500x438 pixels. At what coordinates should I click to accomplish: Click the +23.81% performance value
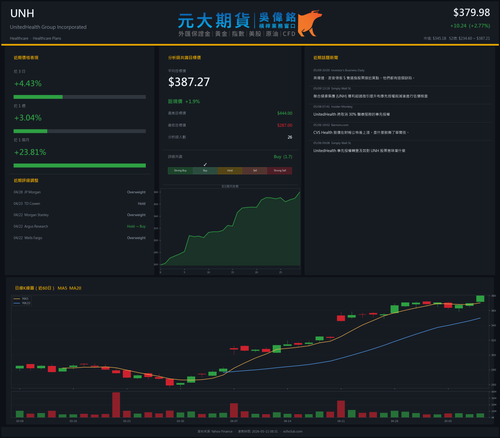(30, 152)
